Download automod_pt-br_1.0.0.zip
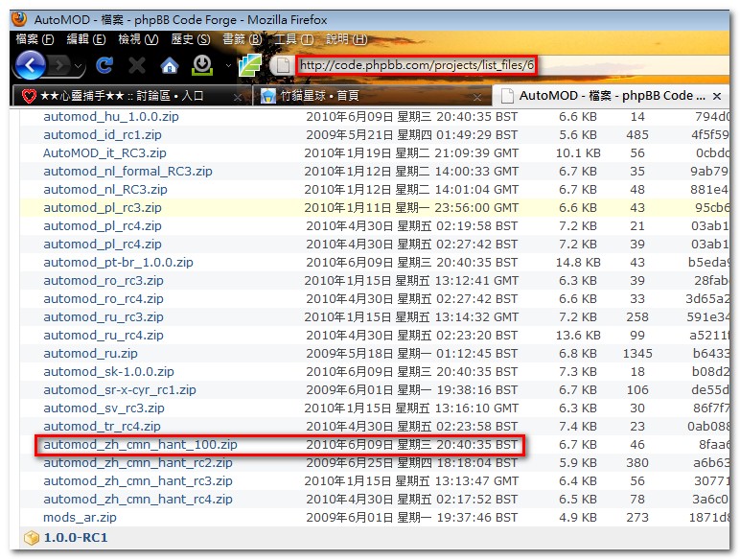 point(118,263)
